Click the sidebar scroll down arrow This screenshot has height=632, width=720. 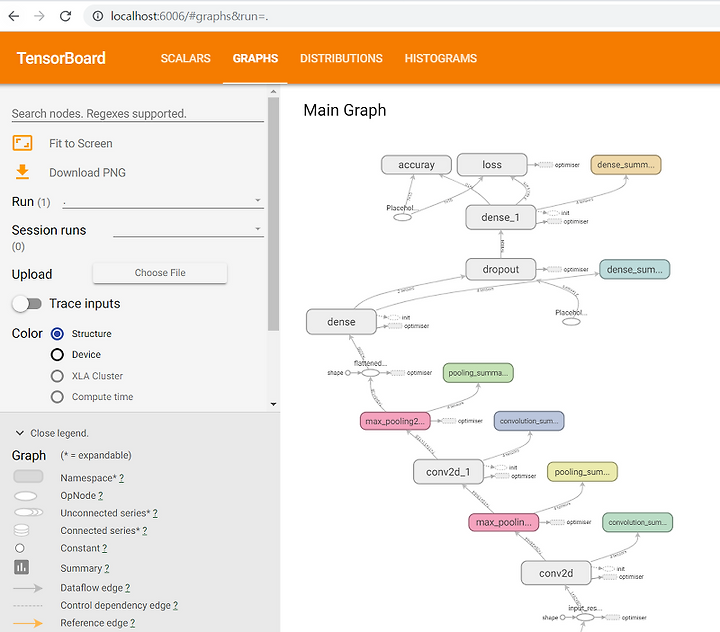273,404
